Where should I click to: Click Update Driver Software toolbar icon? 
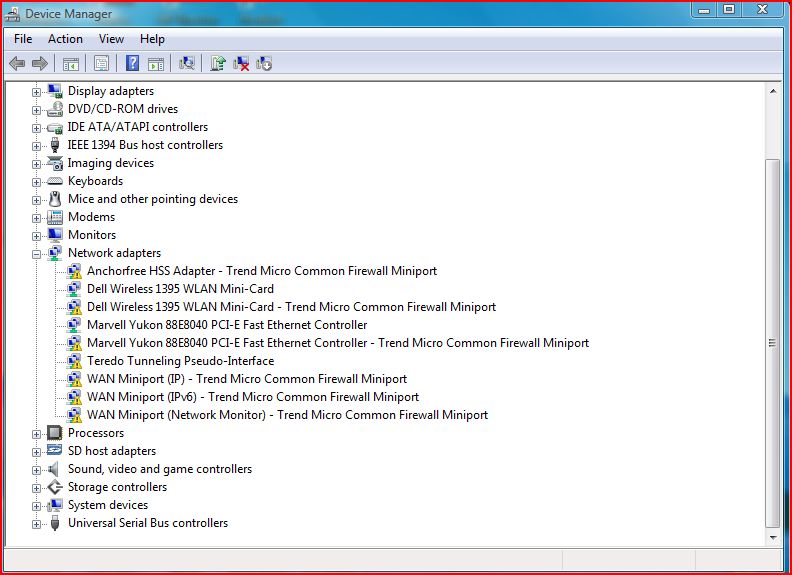(x=218, y=63)
